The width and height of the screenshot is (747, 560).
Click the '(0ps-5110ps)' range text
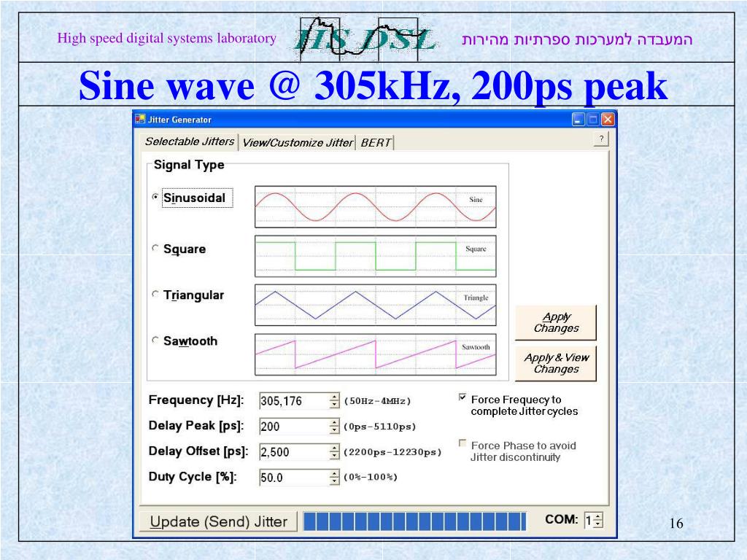pos(379,427)
